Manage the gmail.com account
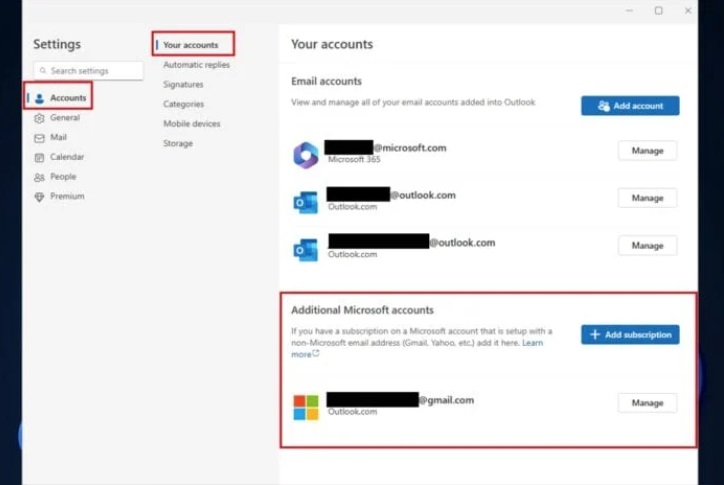Viewport: 724px width, 485px height. coord(647,403)
